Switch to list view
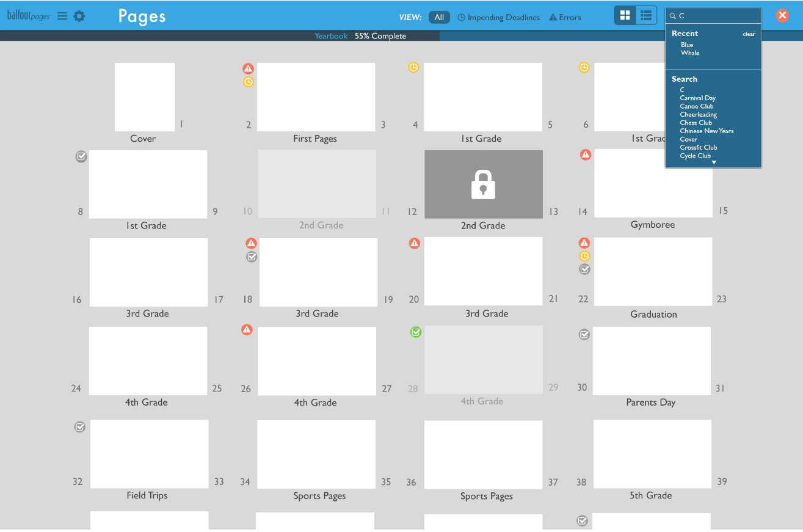Viewport: 803px width, 532px height. pos(646,15)
